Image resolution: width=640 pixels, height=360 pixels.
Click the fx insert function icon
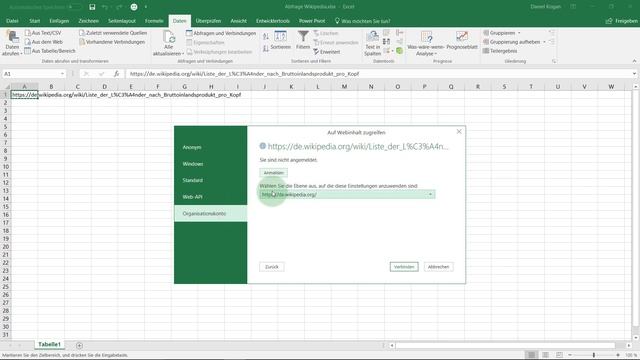point(116,74)
